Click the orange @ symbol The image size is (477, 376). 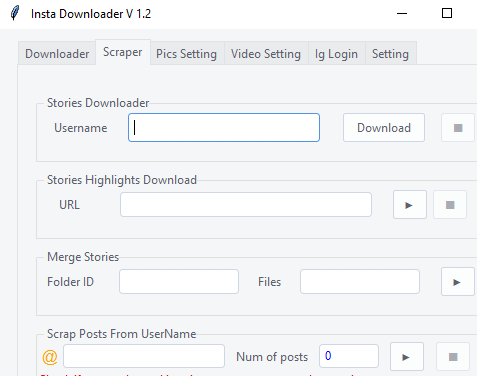click(x=50, y=357)
